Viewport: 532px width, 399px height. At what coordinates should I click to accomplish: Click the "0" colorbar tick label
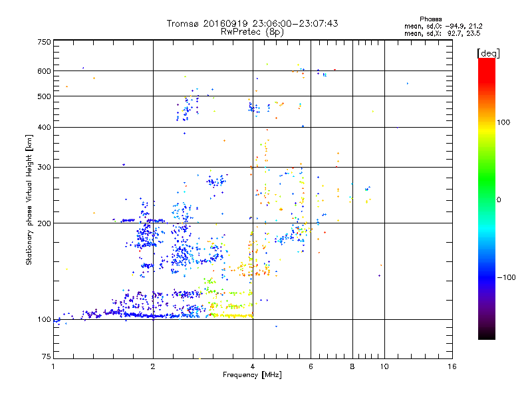(x=499, y=200)
